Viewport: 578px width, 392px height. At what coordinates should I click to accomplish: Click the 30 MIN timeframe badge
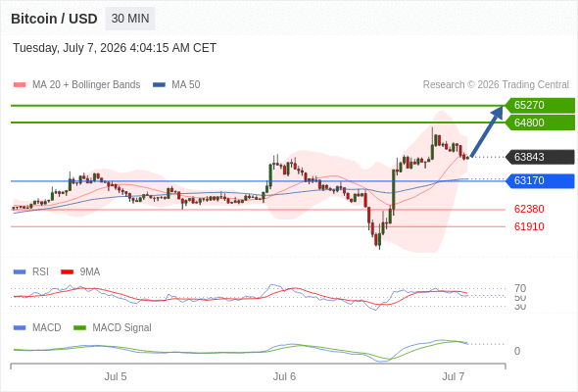coord(130,19)
